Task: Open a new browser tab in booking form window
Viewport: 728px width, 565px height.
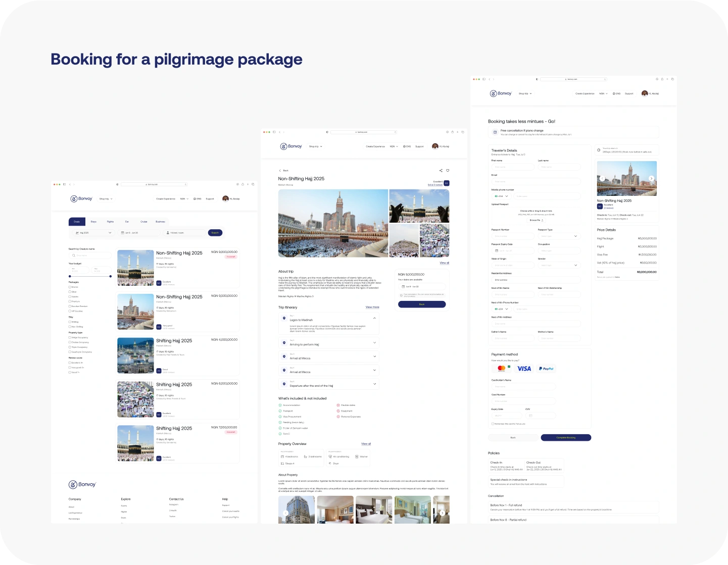Action: tap(667, 79)
